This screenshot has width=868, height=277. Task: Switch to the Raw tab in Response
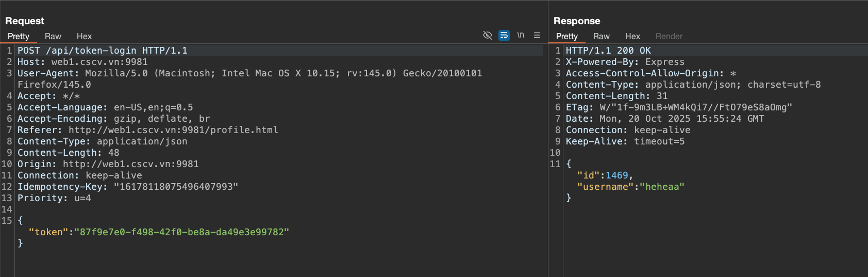(601, 36)
